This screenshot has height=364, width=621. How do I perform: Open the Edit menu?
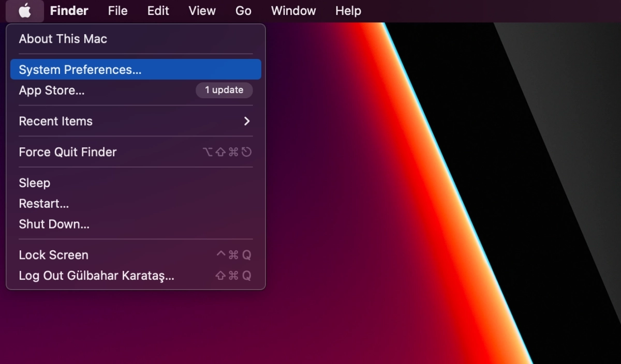click(158, 11)
